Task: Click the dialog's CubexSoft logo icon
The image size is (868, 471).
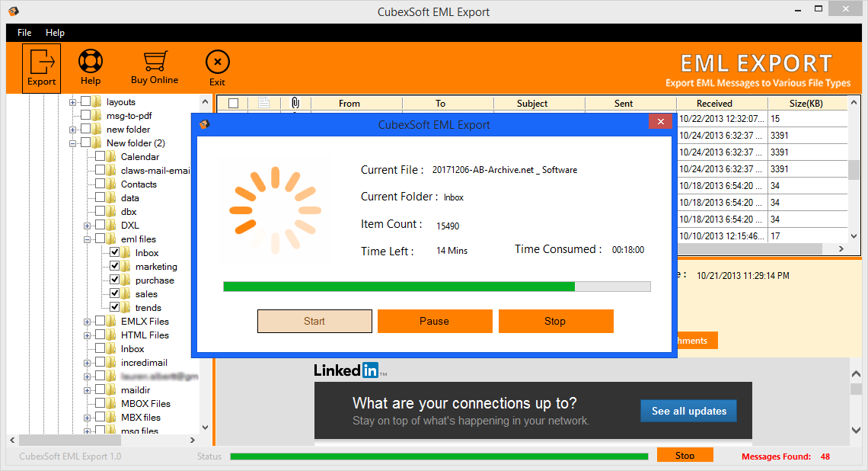Action: (205, 124)
